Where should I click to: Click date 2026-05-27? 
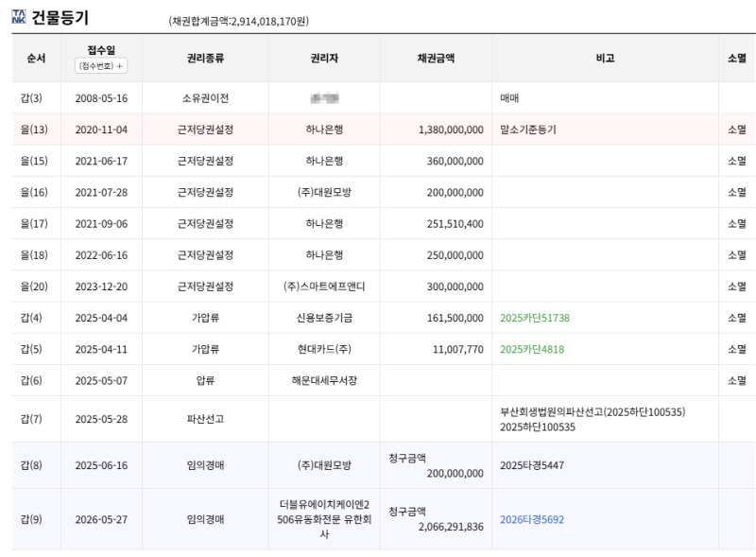click(101, 520)
